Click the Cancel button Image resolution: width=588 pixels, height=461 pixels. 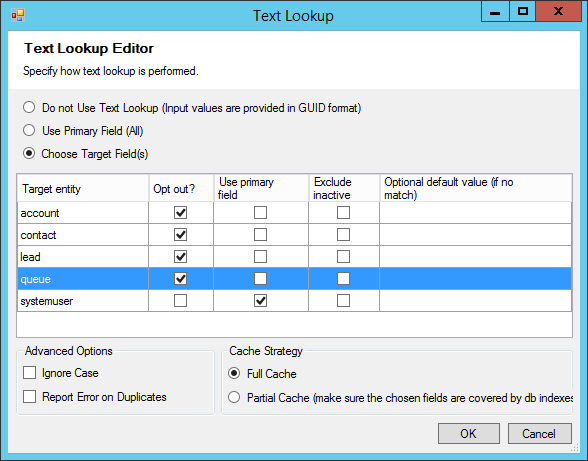[540, 434]
